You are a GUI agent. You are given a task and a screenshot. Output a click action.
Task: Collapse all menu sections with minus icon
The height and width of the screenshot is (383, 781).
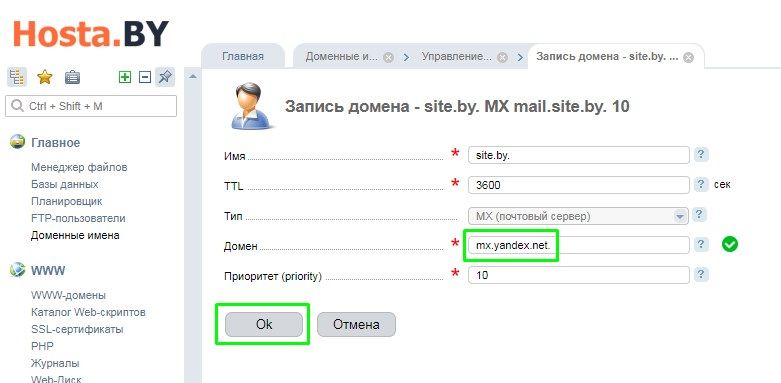(x=144, y=77)
